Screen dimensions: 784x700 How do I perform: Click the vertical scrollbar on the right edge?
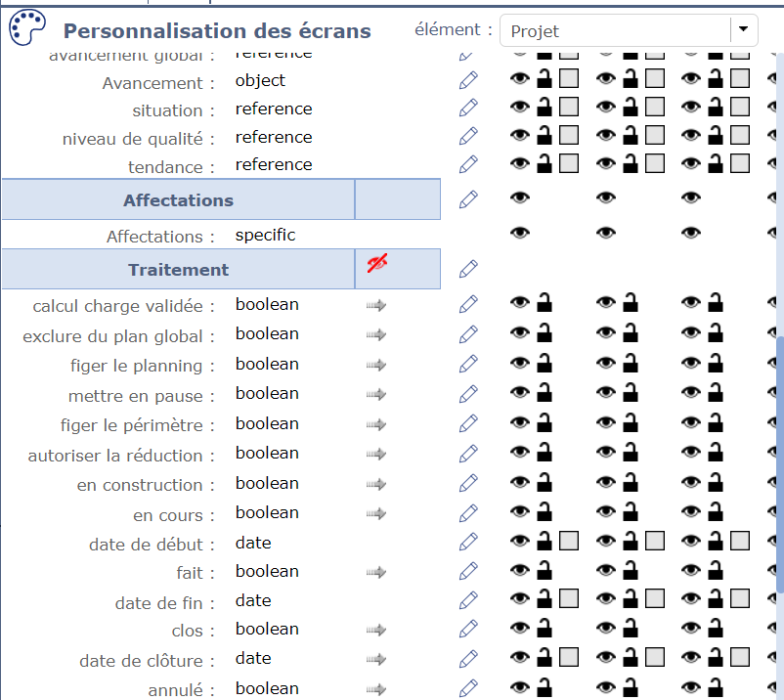coord(779,459)
